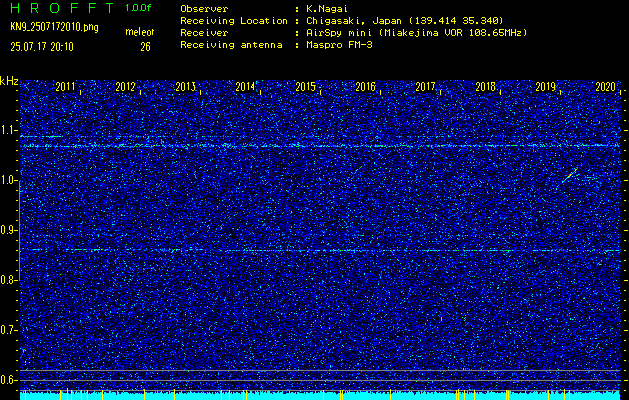Screen dimensions: 629x400
Task: Click the 2012 time marker
Action: pyautogui.click(x=125, y=87)
